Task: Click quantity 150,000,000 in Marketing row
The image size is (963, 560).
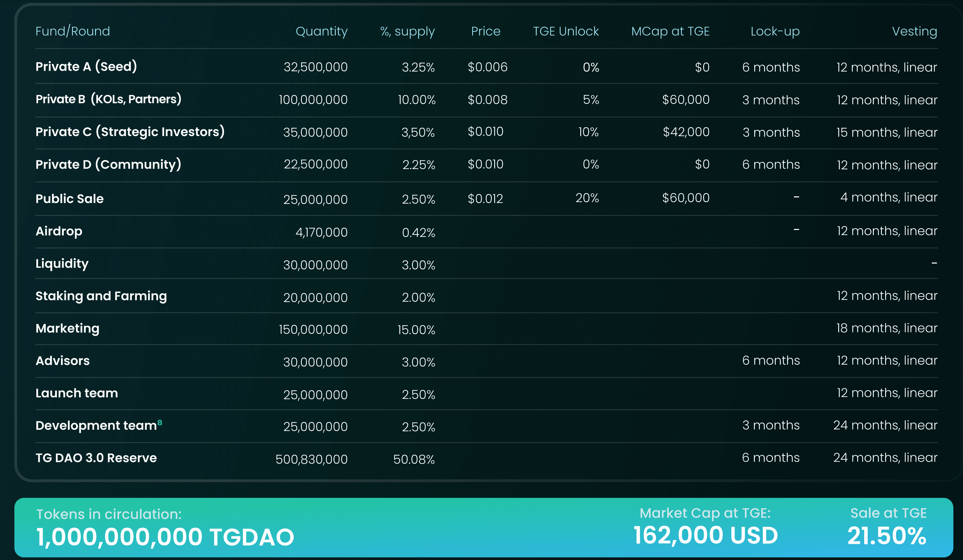Action: pos(313,330)
